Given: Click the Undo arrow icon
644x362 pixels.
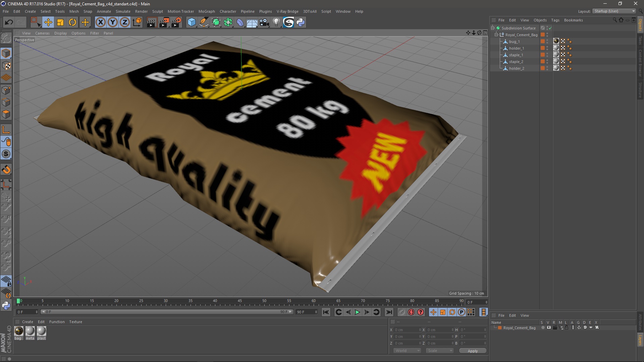Looking at the screenshot, I should (x=9, y=22).
